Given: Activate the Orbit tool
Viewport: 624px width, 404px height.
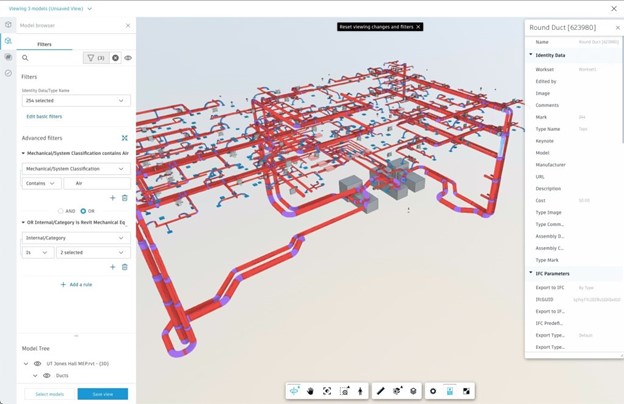Looking at the screenshot, I should coord(294,391).
